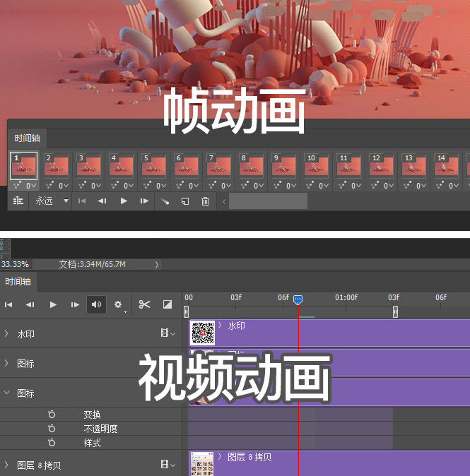Toggle 样式 keyframe stopwatch

click(52, 443)
